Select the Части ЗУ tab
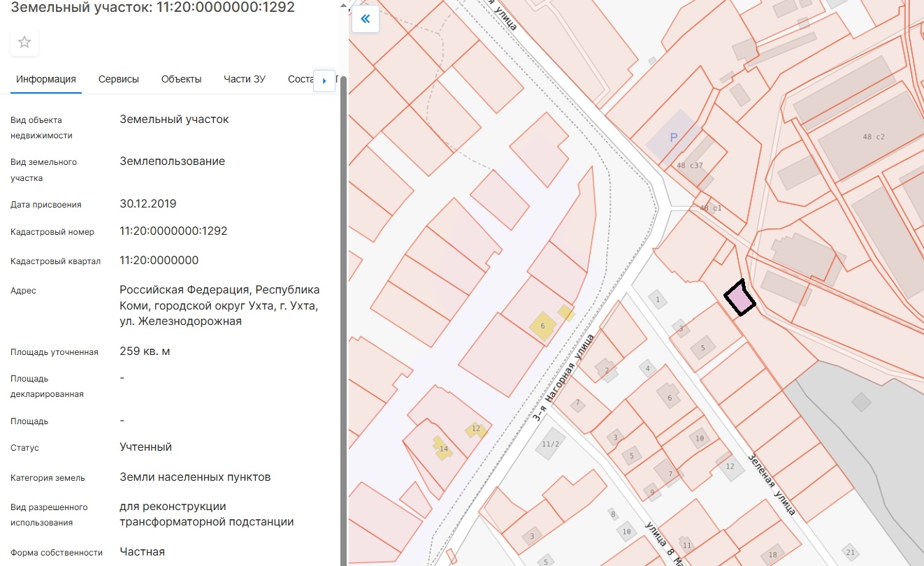Image resolution: width=924 pixels, height=566 pixels. [245, 79]
